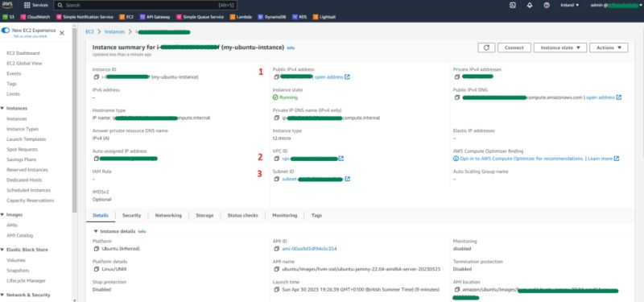Copy the Private IP DNS name

click(277, 118)
